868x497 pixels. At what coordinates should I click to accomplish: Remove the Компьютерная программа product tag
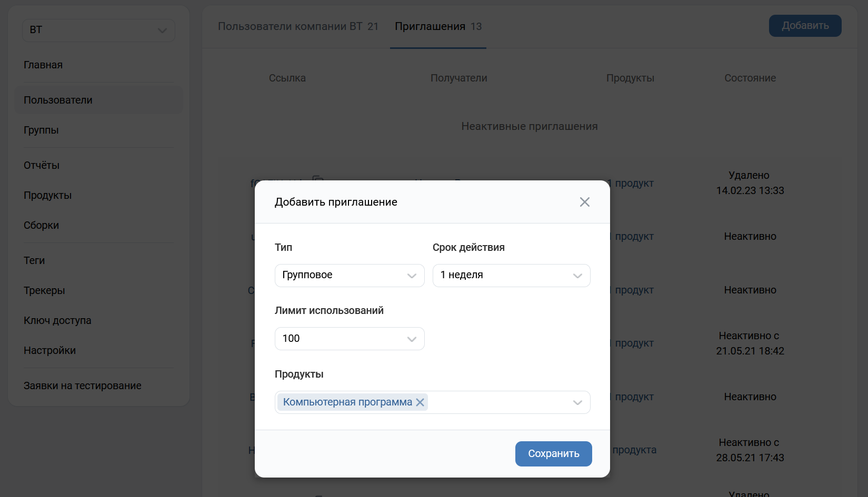click(420, 402)
